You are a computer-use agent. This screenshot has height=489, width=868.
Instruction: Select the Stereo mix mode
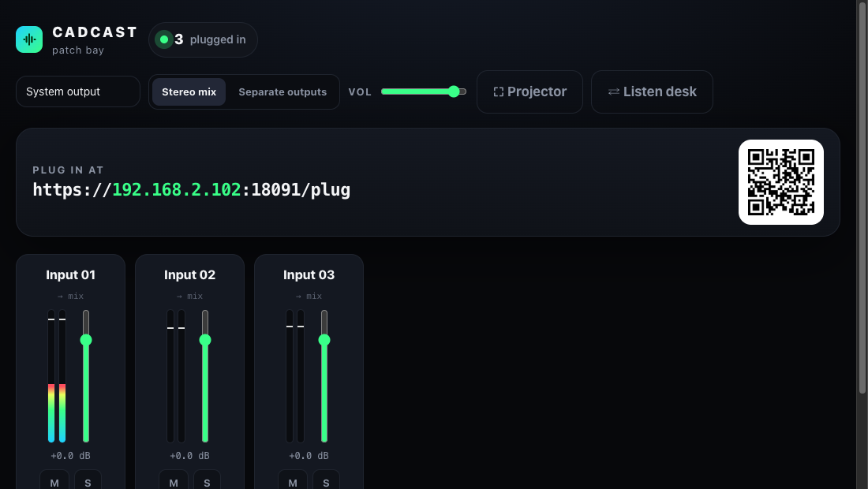coord(189,91)
